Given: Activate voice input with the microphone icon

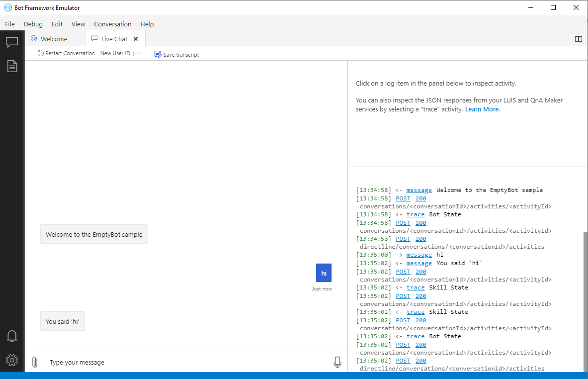Looking at the screenshot, I should [337, 362].
